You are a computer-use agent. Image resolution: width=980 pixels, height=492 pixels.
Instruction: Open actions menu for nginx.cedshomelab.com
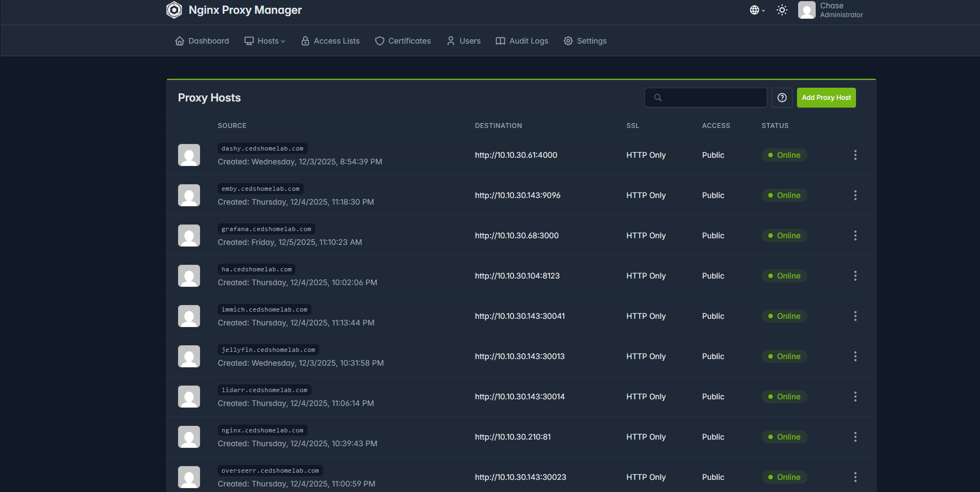[855, 437]
